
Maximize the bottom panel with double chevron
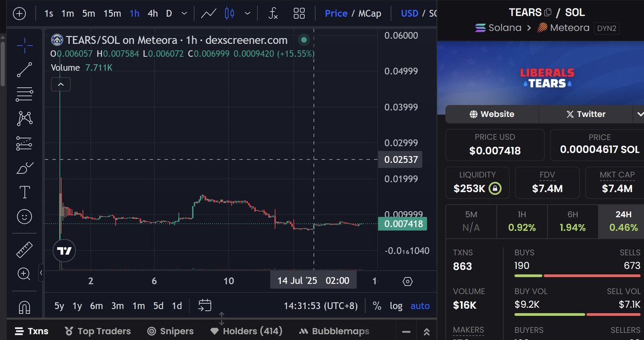pos(427,331)
